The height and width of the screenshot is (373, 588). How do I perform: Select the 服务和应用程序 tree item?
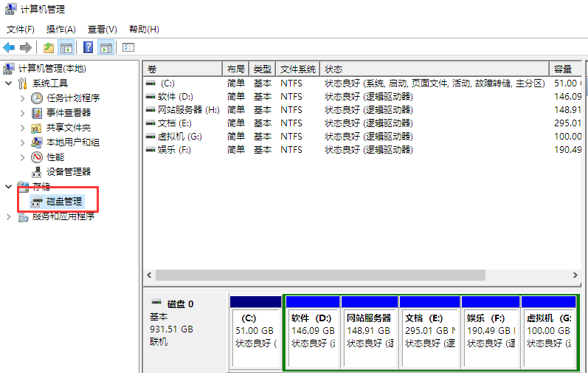click(x=63, y=216)
